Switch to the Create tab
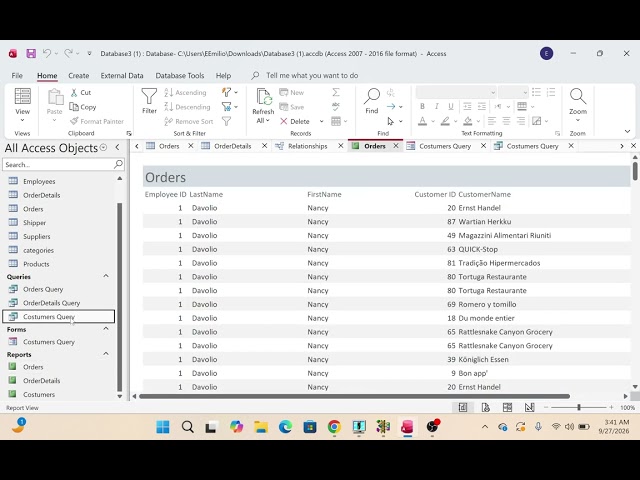 [79, 76]
